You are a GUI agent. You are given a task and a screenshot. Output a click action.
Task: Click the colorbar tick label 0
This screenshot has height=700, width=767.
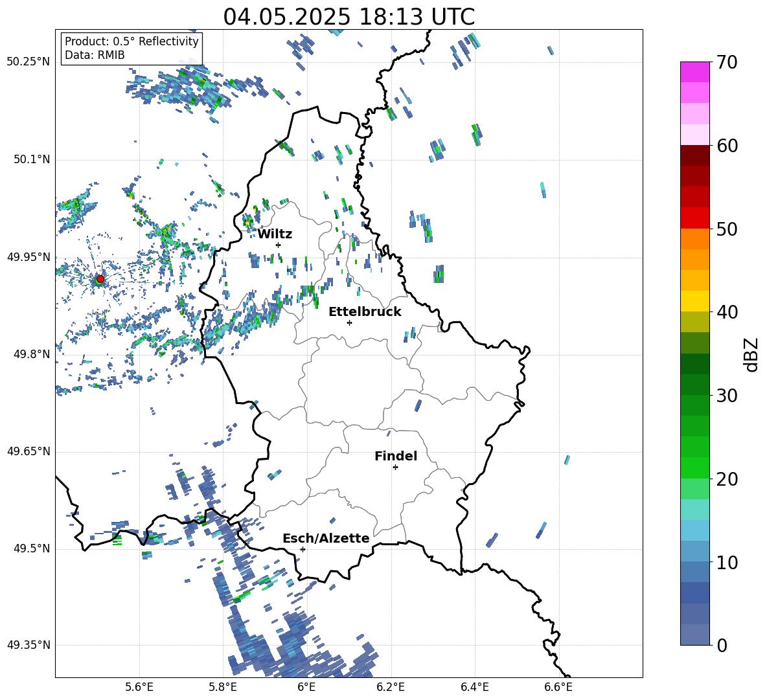tap(722, 646)
